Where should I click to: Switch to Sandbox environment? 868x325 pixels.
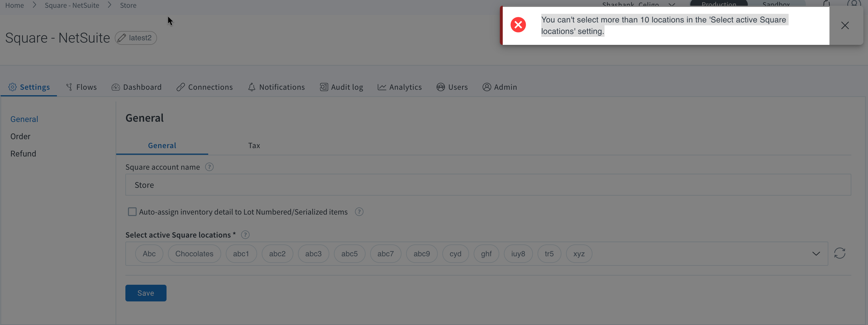[776, 4]
